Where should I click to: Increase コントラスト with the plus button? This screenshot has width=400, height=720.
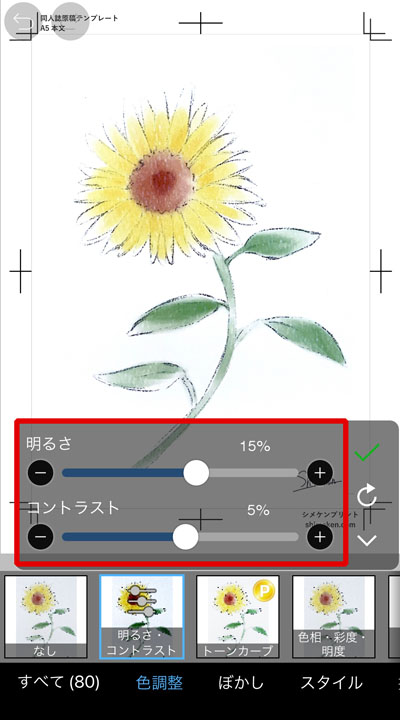(320, 537)
